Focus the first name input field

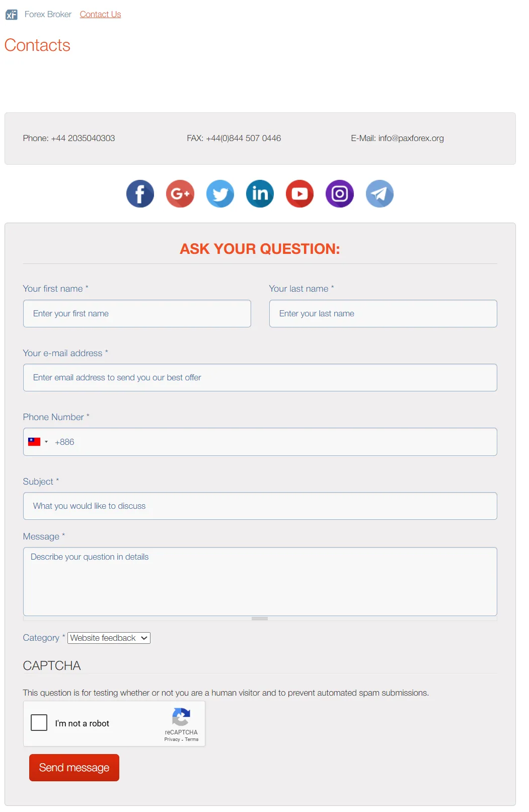(137, 313)
